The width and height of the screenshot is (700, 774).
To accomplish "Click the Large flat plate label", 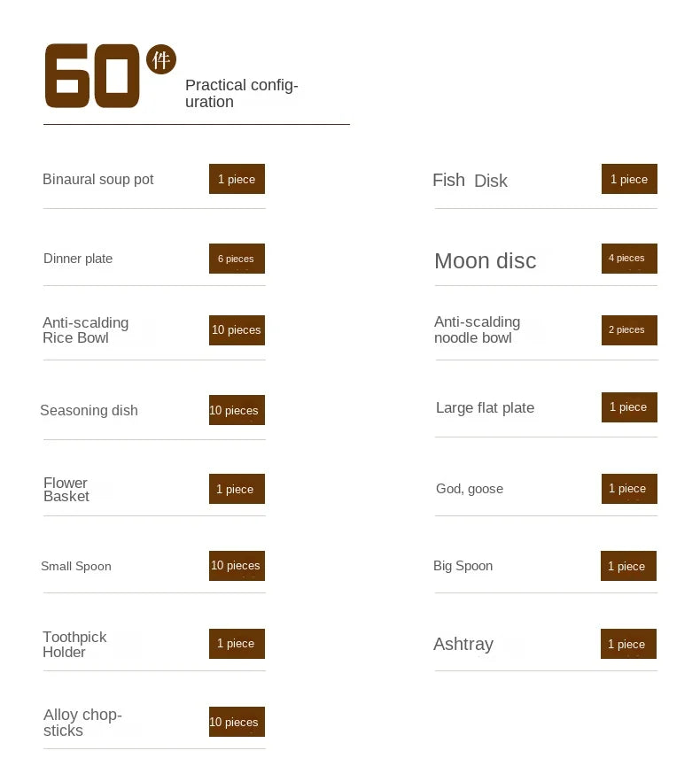I will (x=485, y=408).
